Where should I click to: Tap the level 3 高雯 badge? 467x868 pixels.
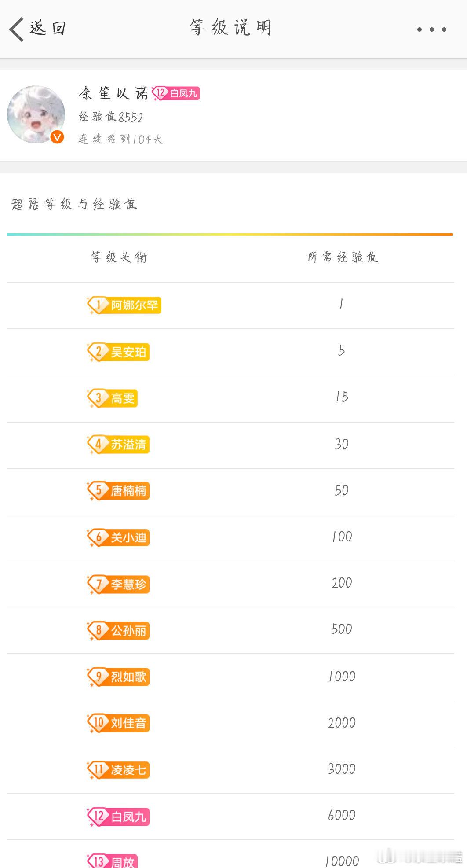112,398
